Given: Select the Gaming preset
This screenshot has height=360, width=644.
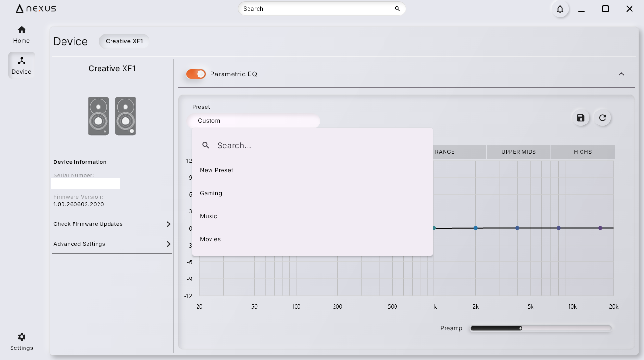Looking at the screenshot, I should (x=312, y=193).
